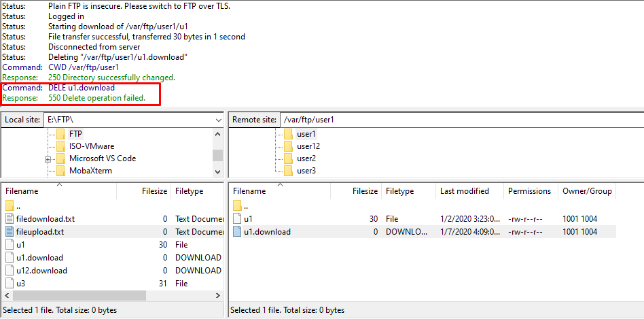The height and width of the screenshot is (319, 644).
Task: Click the 'Disconnected from server' status line
Action: [x=71, y=47]
